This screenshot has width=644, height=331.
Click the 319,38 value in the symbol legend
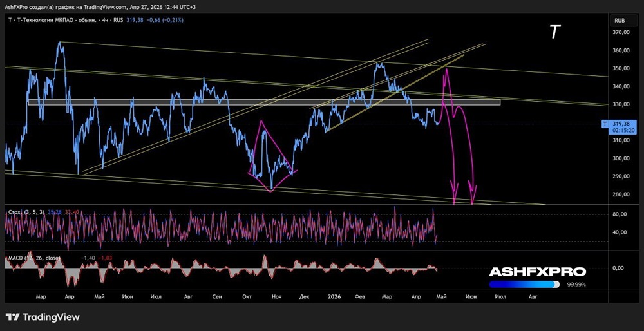click(x=136, y=19)
